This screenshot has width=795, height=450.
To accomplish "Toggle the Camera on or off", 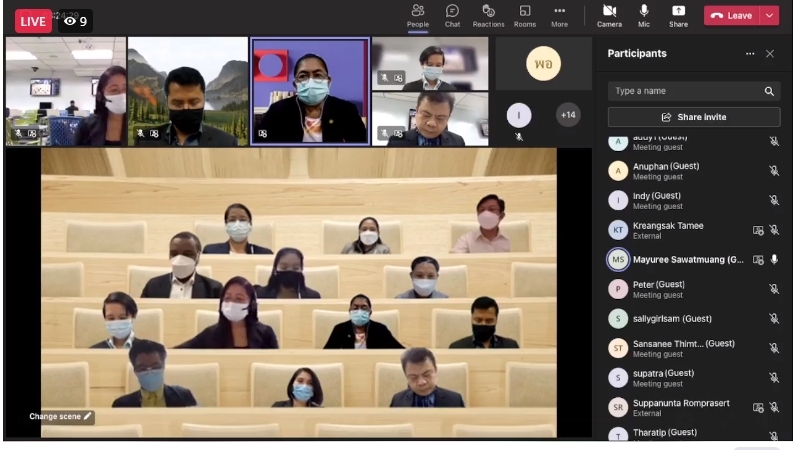I will click(x=609, y=16).
